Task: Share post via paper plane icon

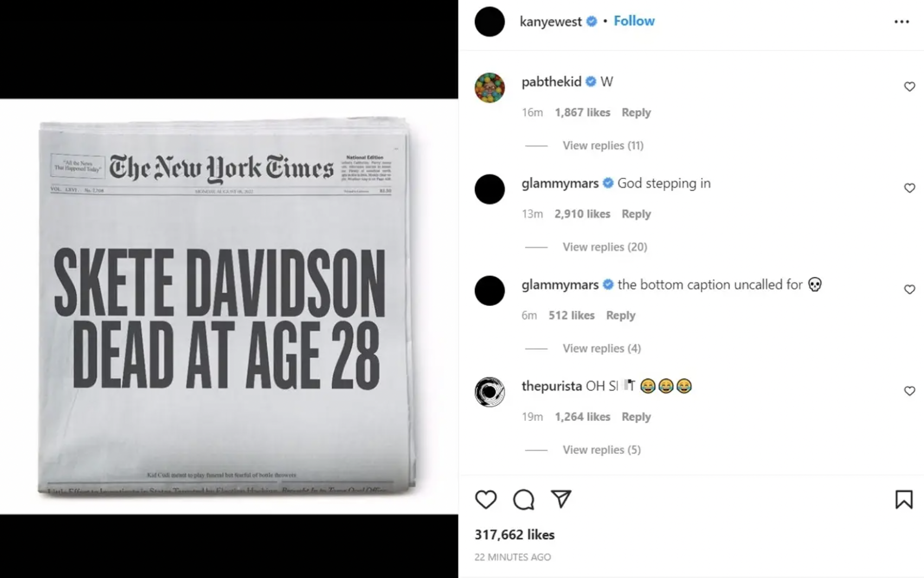Action: coord(561,499)
